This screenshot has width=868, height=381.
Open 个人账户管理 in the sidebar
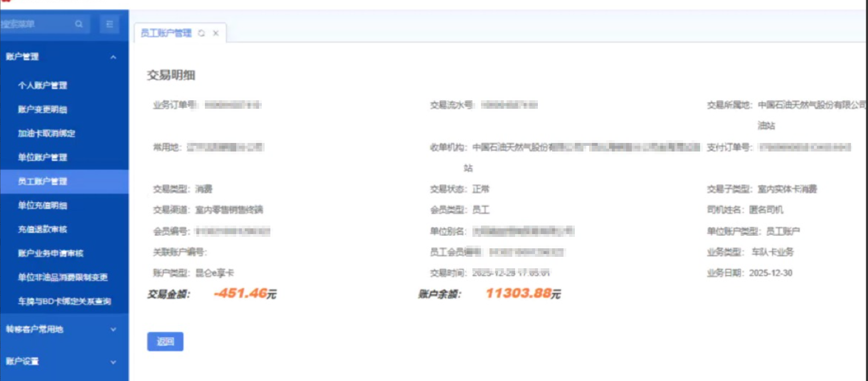point(43,85)
